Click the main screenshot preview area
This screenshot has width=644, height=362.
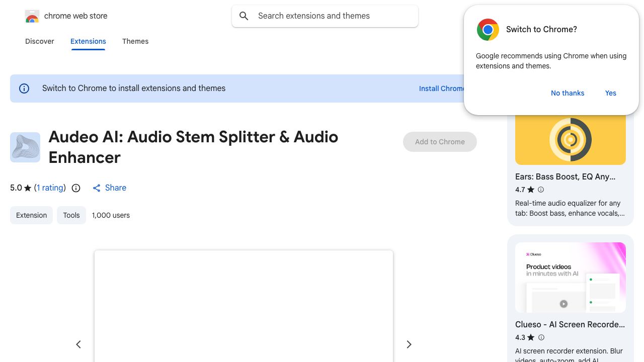coord(244,306)
